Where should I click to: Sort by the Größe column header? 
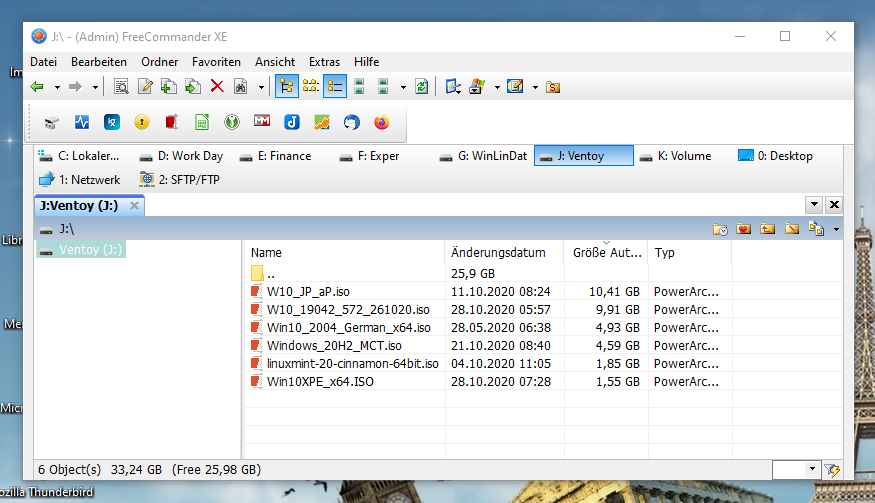(x=606, y=252)
